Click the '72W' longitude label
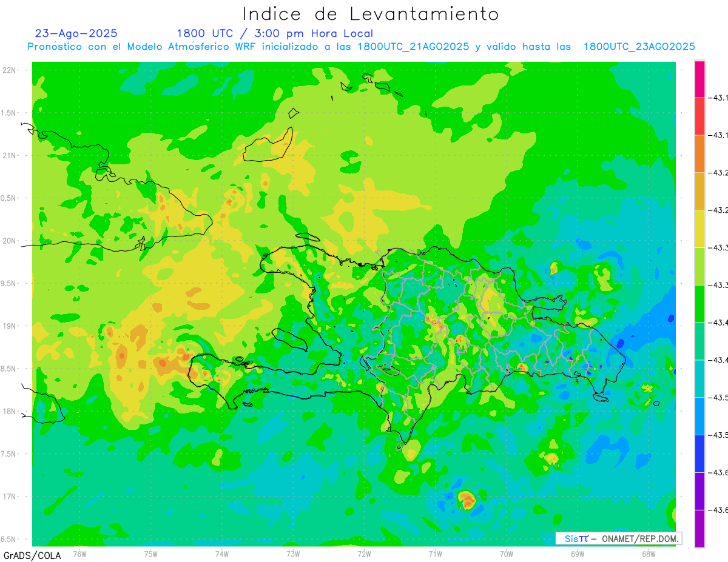The height and width of the screenshot is (562, 728). [364, 553]
